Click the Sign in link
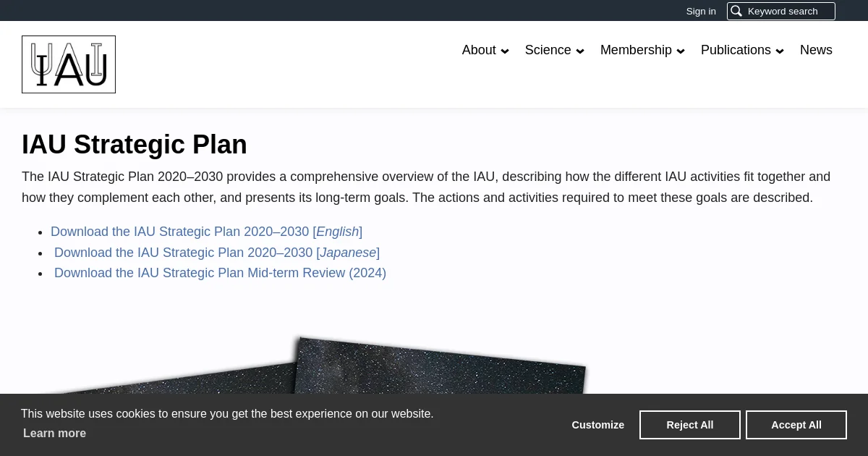Viewport: 868px width, 456px height. [701, 11]
